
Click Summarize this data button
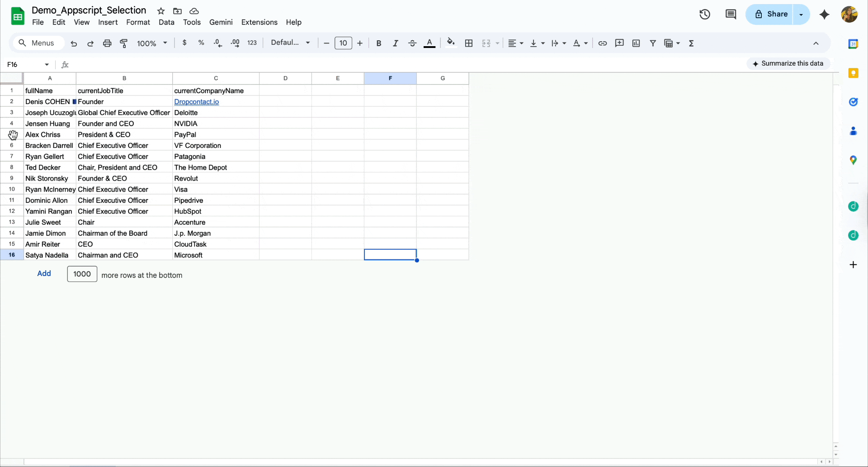coord(788,64)
